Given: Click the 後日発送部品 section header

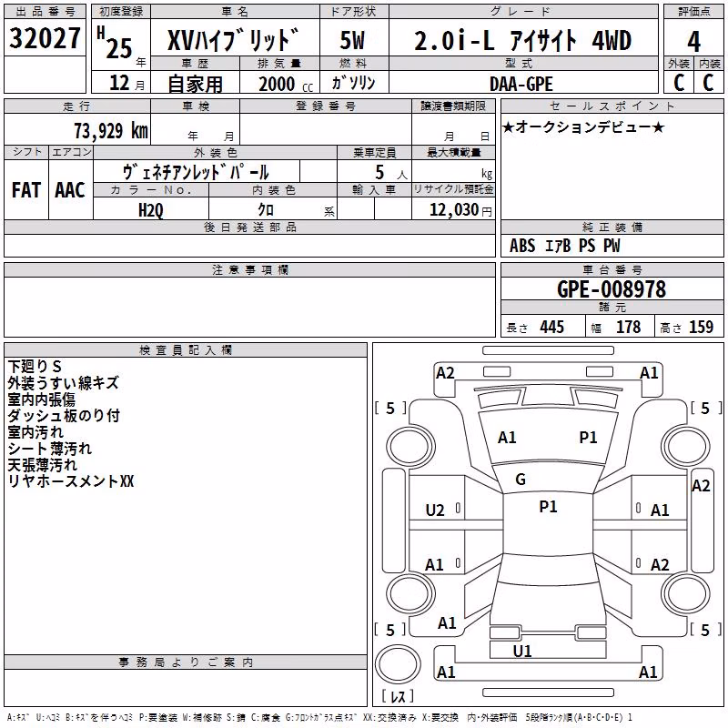Looking at the screenshot, I should pyautogui.click(x=249, y=227).
